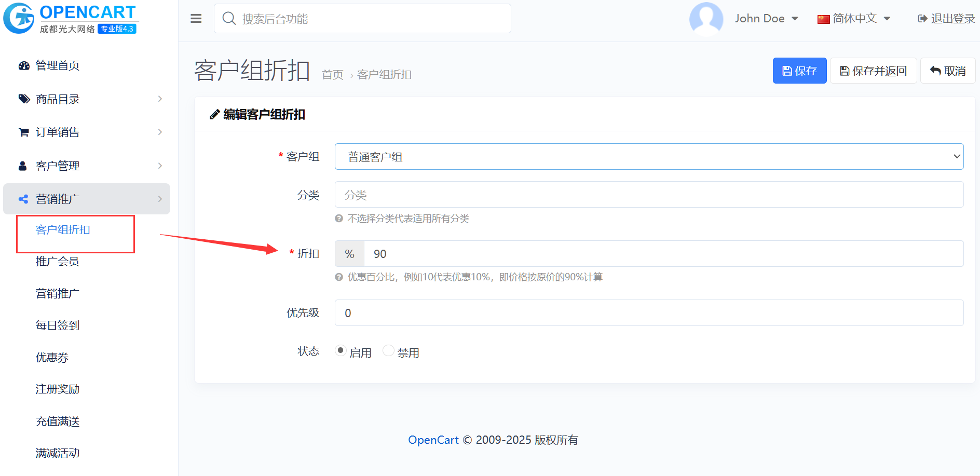Expand the 商品目录 sidebar chevron
The width and height of the screenshot is (980, 476).
[160, 99]
